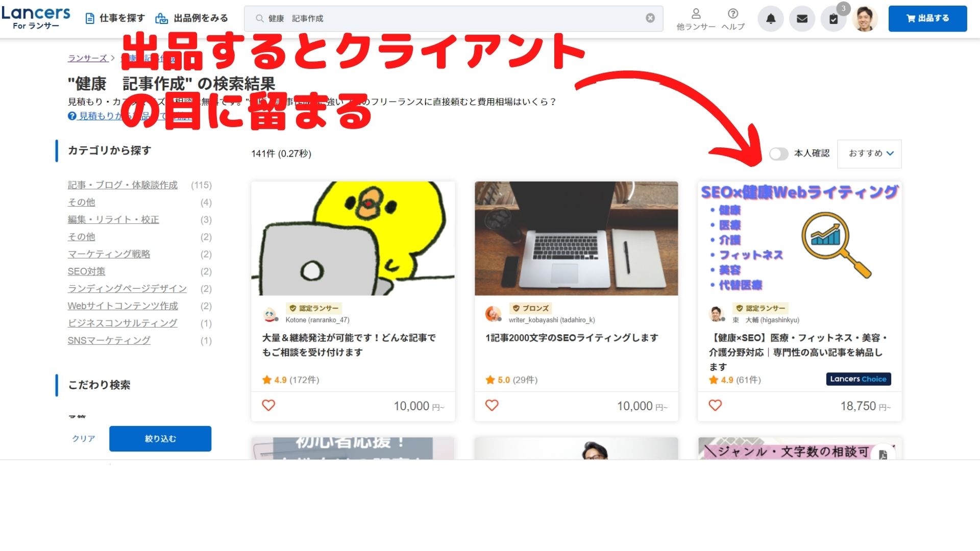
Task: Open 仕事を探す menu
Action: tap(115, 18)
